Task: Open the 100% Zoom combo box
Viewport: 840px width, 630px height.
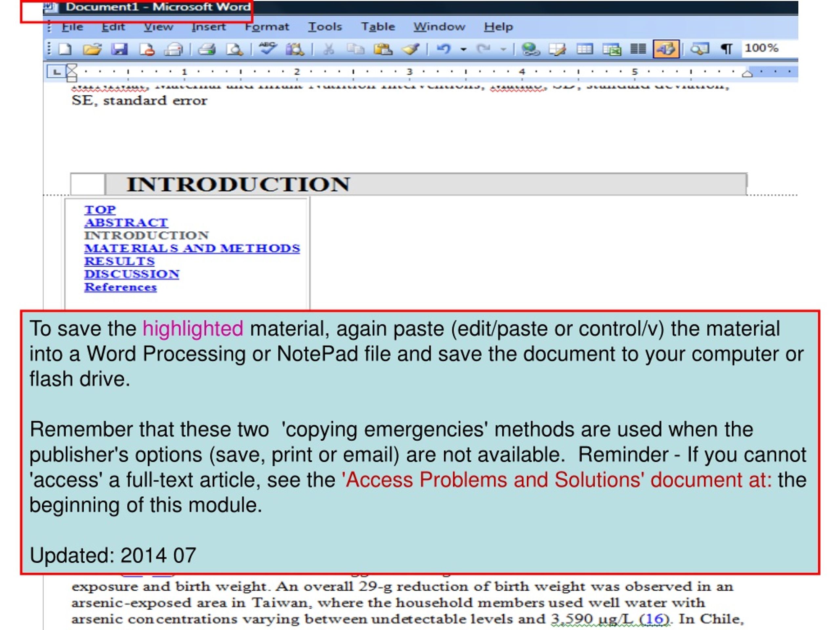Action: (769, 49)
